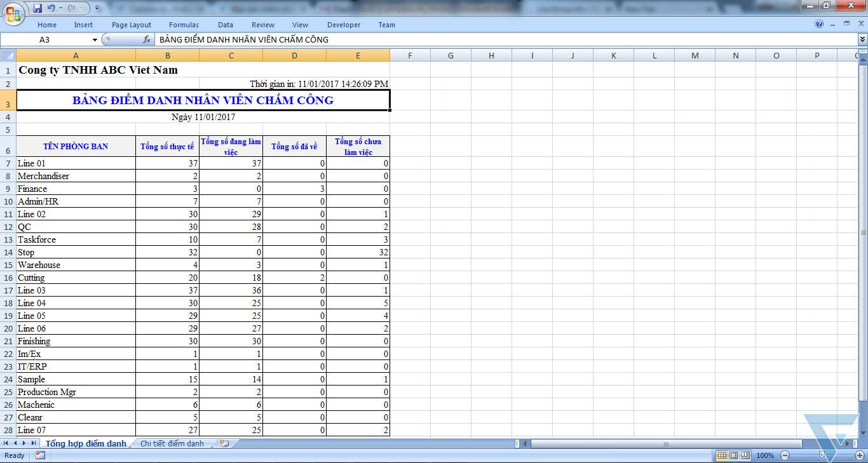
Task: Switch to Page Break Preview
Action: click(x=745, y=455)
